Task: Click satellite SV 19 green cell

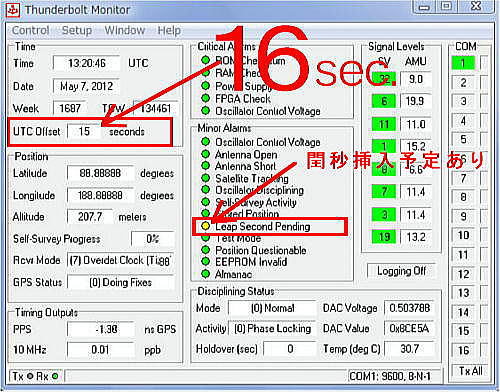Action: [384, 237]
